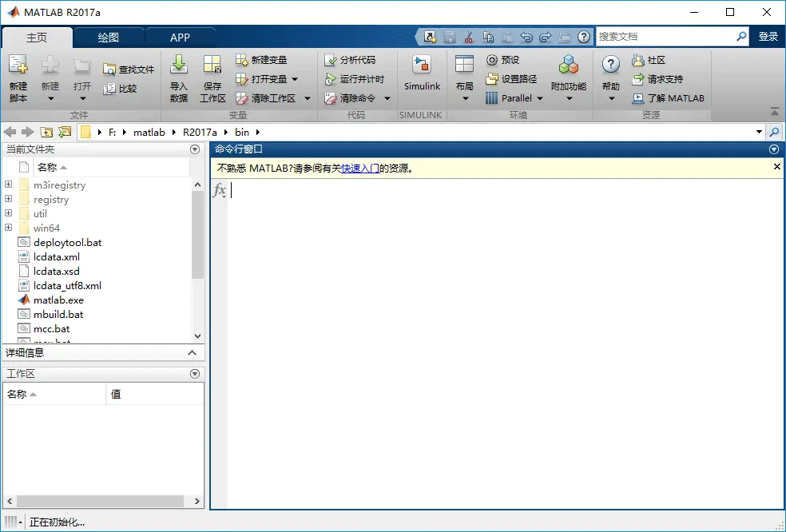
Task: Click the file list vertical scrollbar down arrow
Action: point(197,336)
